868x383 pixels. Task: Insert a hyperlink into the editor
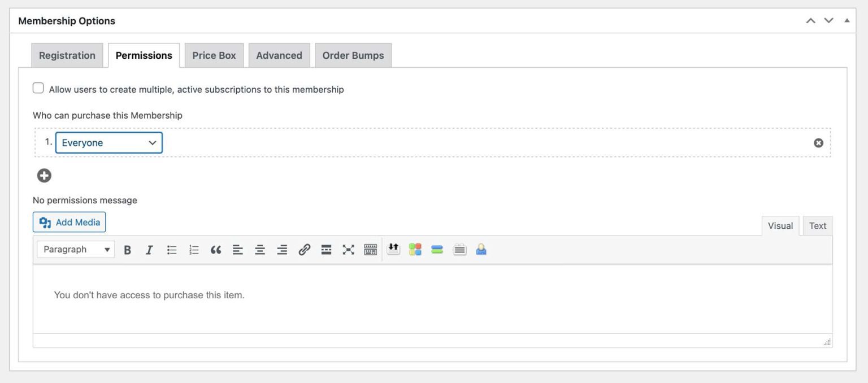pyautogui.click(x=304, y=249)
